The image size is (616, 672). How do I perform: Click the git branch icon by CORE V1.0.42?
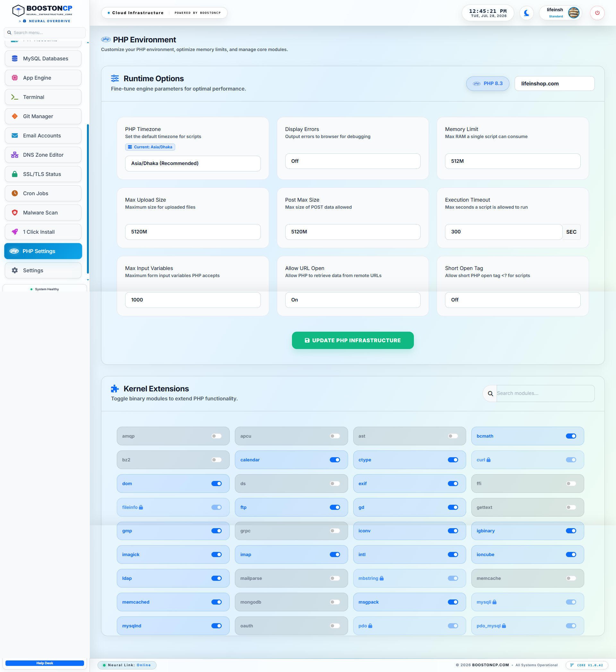(x=572, y=665)
